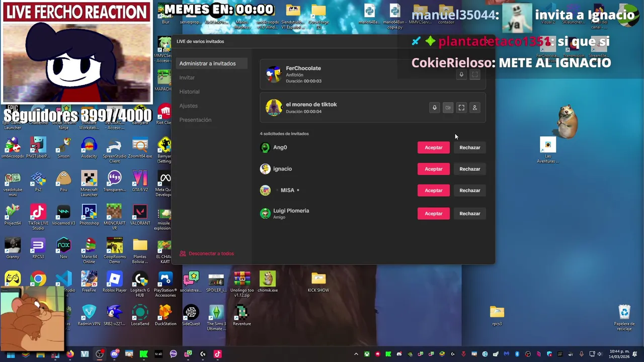Open Nox desktop icon

point(63,248)
